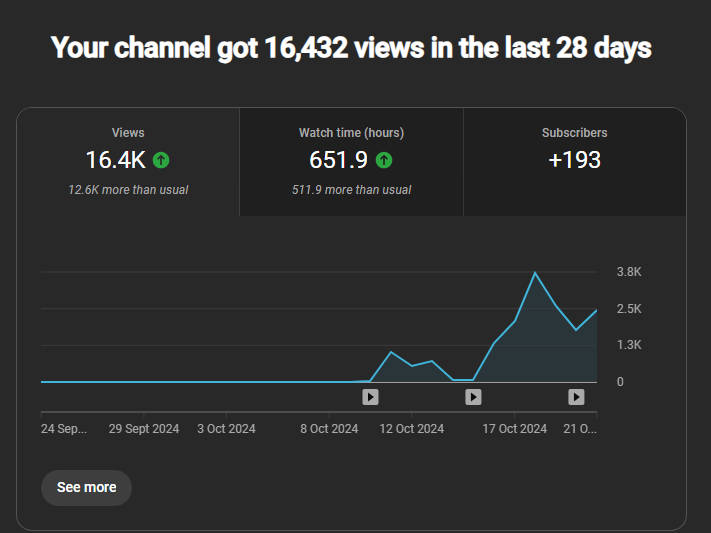The width and height of the screenshot is (711, 533).
Task: Click the 3.8K y-axis label
Action: (629, 272)
